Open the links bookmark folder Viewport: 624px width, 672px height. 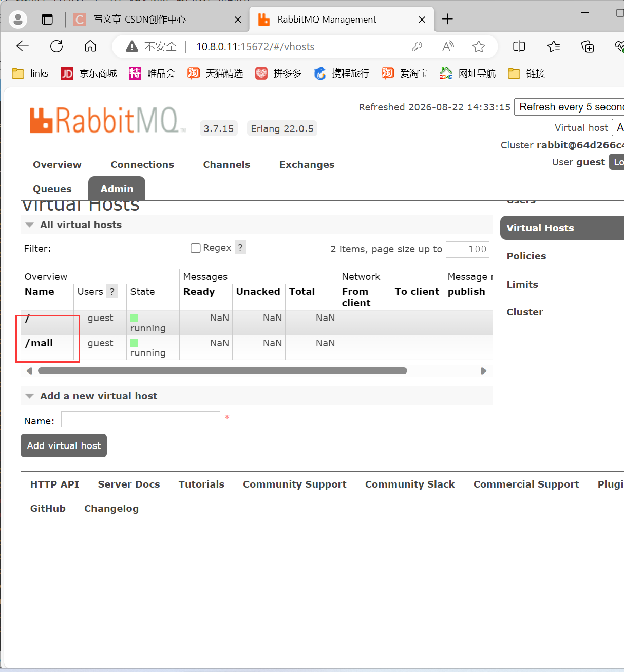(x=30, y=73)
